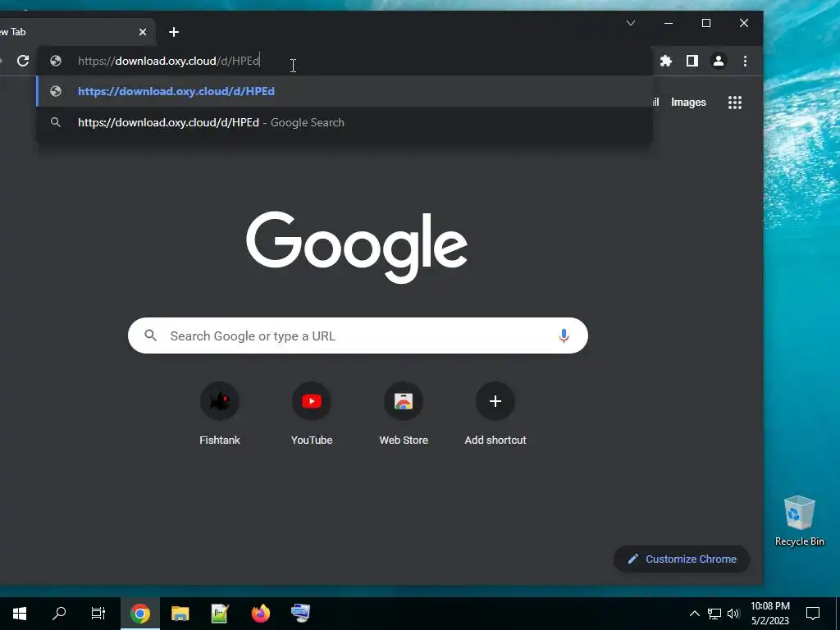Expand the tab search chevron
840x630 pixels.
pyautogui.click(x=631, y=23)
